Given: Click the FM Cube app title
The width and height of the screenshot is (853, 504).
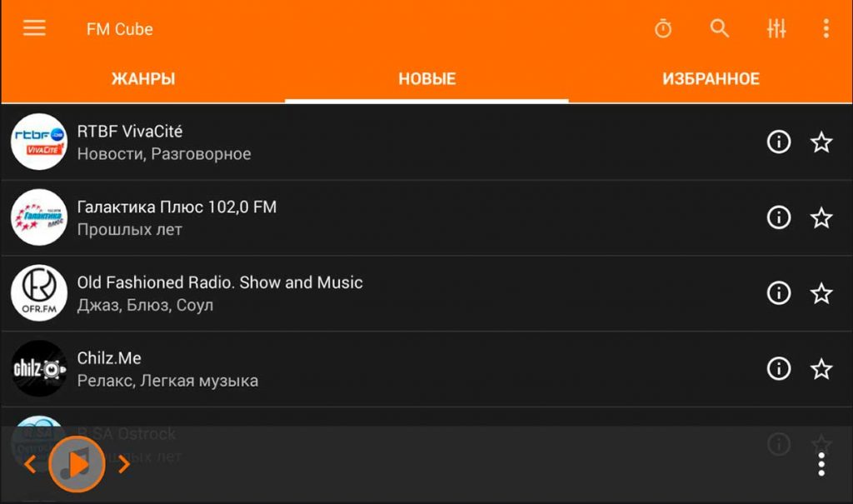Looking at the screenshot, I should pos(120,29).
